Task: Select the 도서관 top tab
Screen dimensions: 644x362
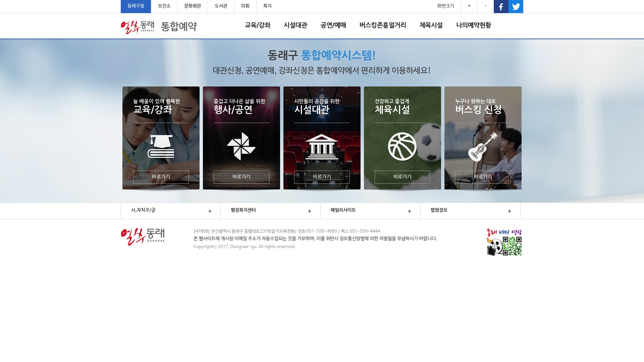Action: pyautogui.click(x=221, y=6)
